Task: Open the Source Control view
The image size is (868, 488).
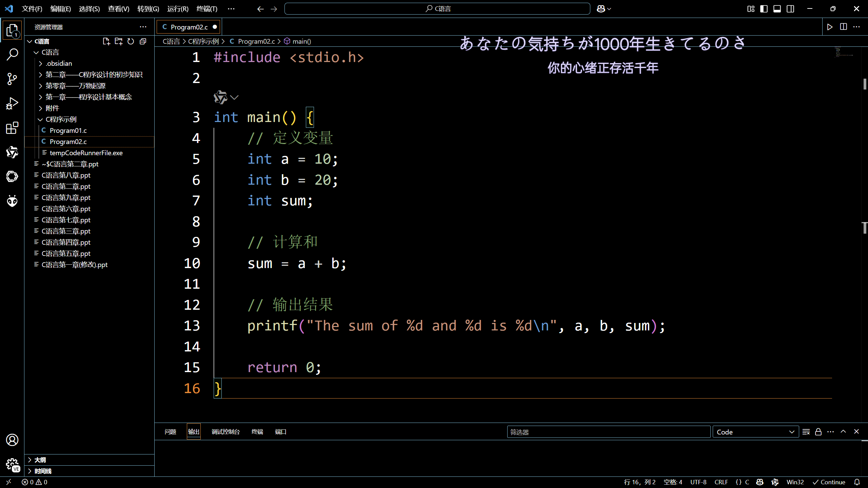Action: point(12,79)
